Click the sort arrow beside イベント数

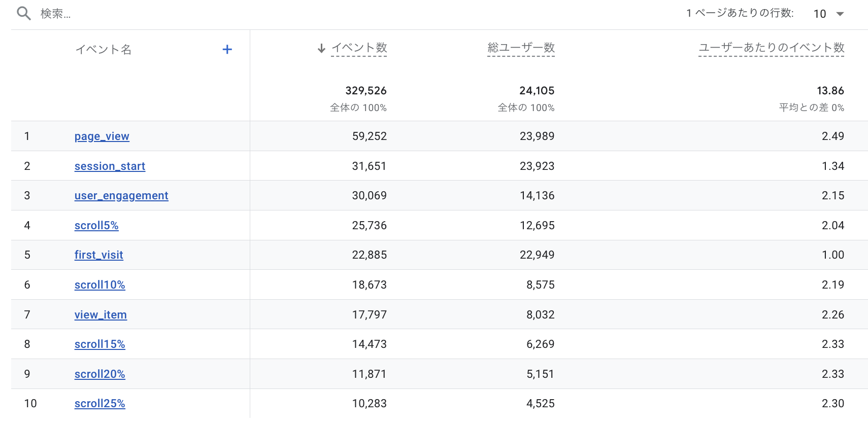click(x=321, y=48)
